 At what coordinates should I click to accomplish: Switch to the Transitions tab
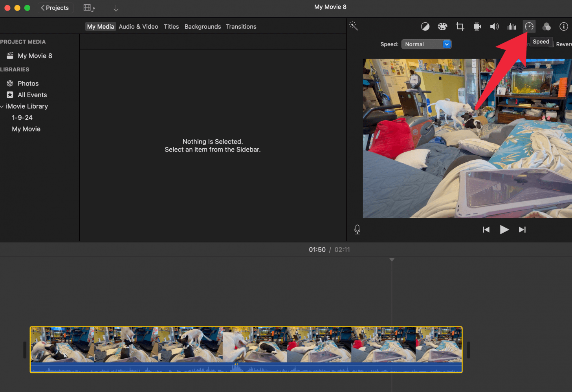tap(241, 27)
